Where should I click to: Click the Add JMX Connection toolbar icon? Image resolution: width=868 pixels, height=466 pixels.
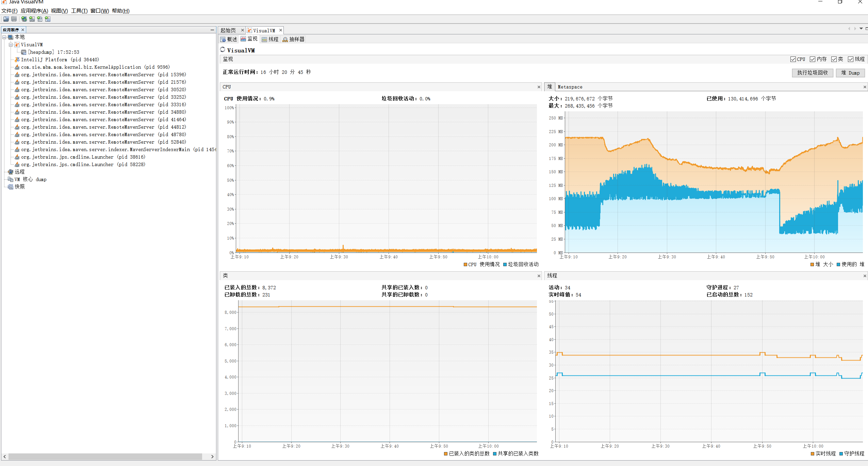(x=32, y=19)
